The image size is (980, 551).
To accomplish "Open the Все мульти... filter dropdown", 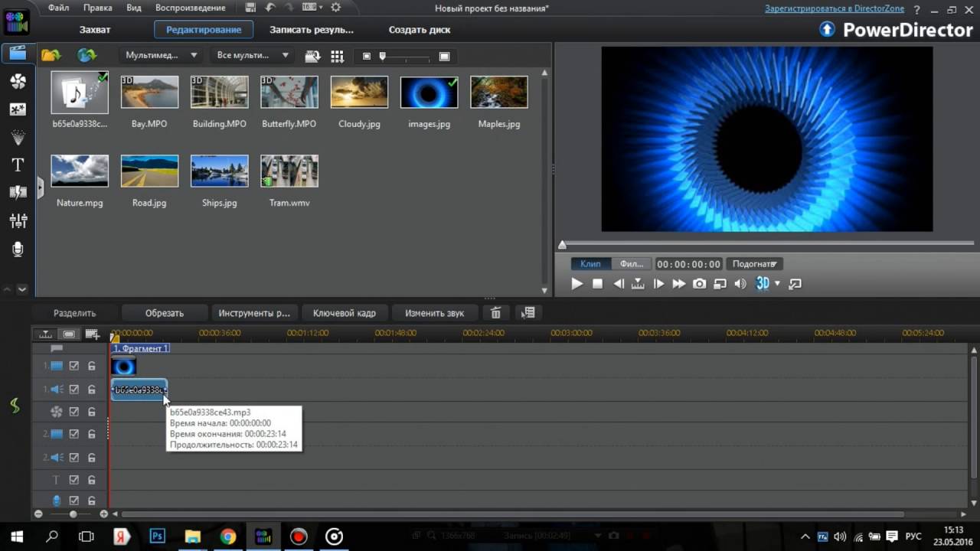I will (x=253, y=55).
